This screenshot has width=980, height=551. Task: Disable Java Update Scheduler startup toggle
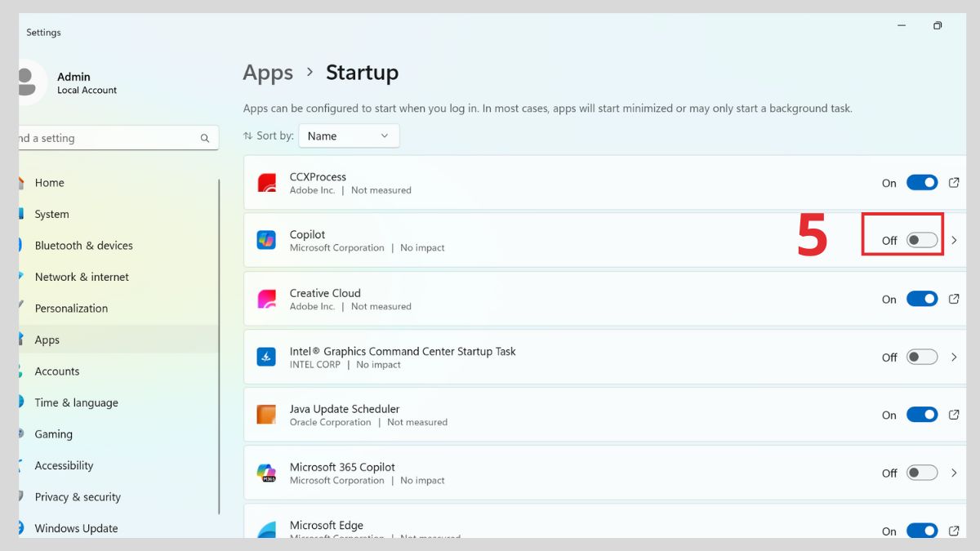click(x=922, y=415)
